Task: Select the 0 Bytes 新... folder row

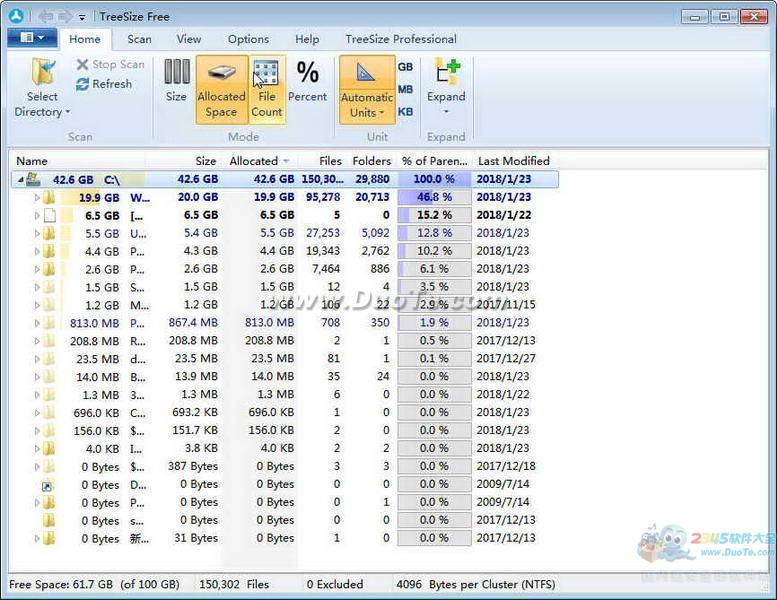Action: point(285,538)
